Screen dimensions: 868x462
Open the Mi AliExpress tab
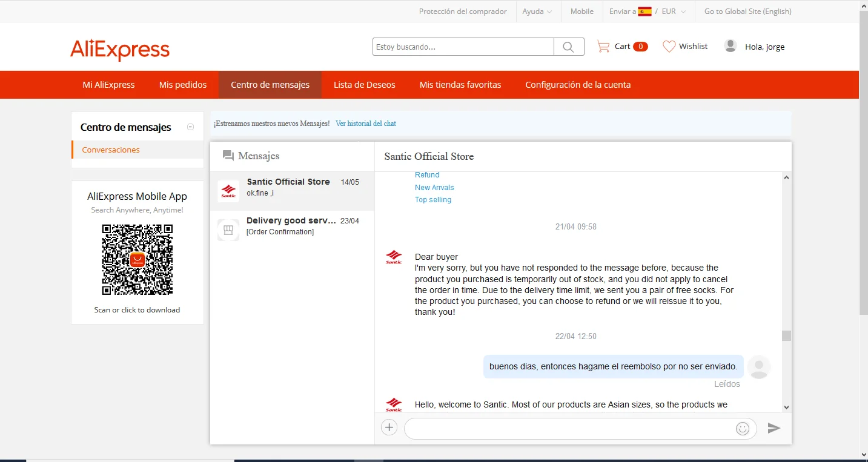109,85
